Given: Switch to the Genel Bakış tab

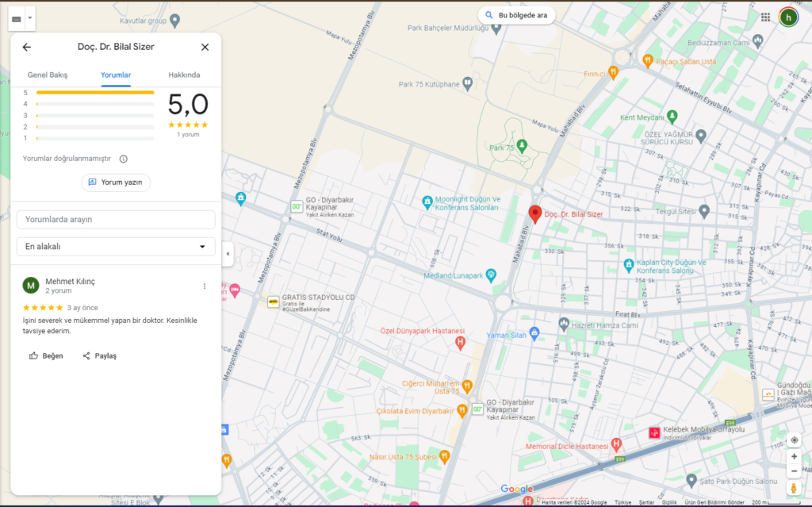Looking at the screenshot, I should click(48, 75).
